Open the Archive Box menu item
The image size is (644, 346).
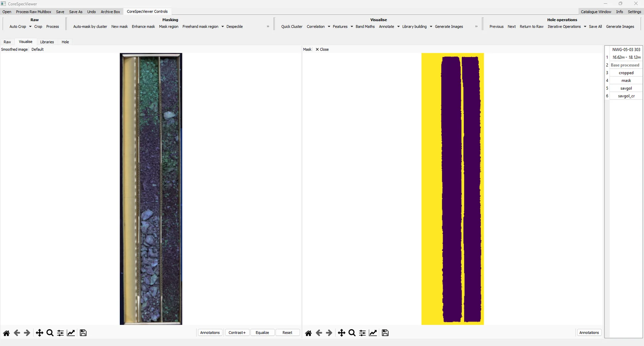110,12
